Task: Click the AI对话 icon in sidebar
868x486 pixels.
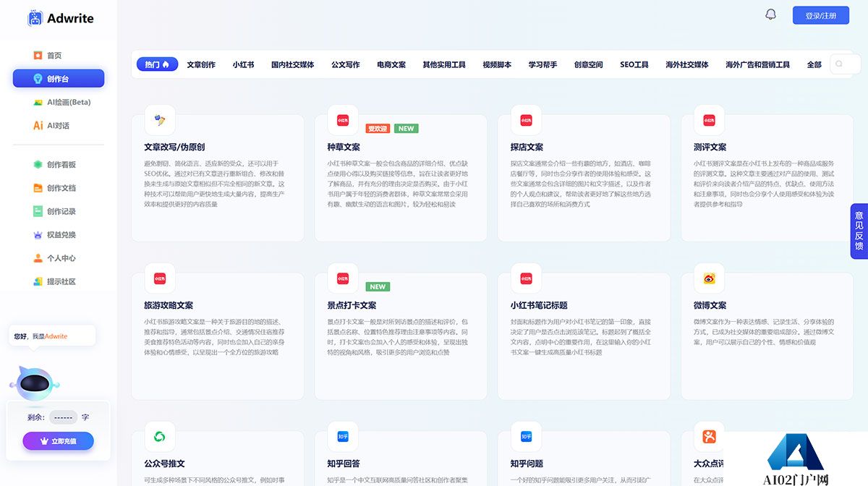Action: [38, 125]
